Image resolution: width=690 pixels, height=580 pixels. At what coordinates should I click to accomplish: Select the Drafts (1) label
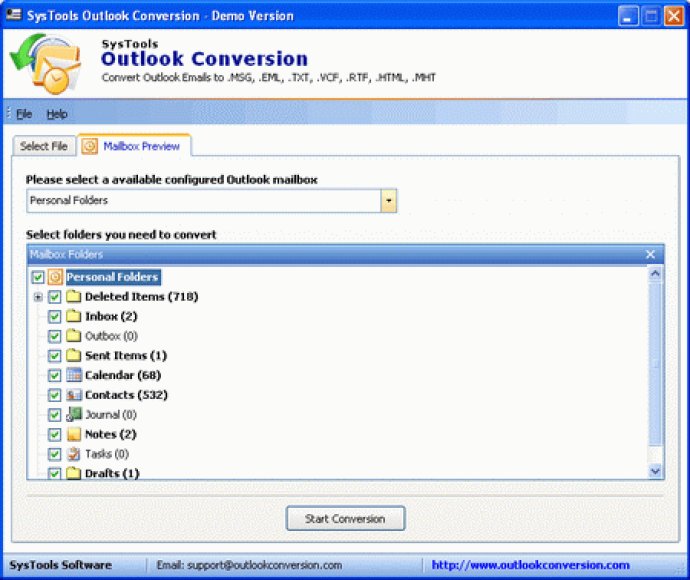(112, 474)
